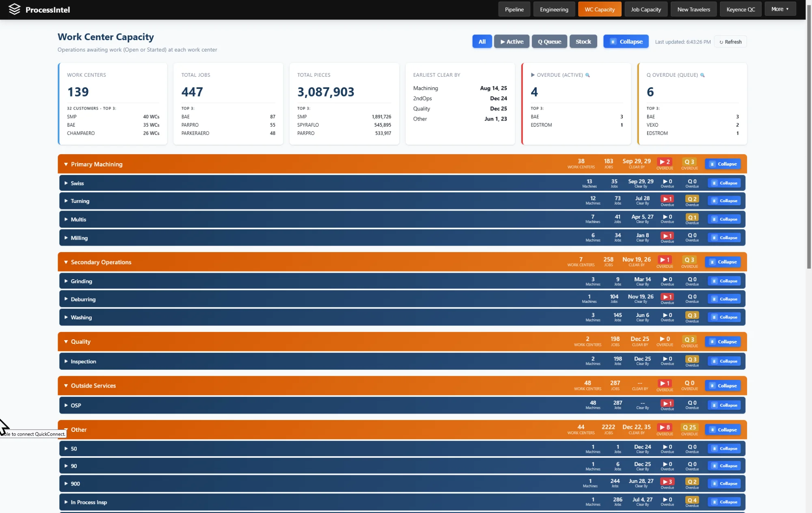Collapse the Secondary Operations section arrow
Image resolution: width=812 pixels, height=513 pixels.
(66, 262)
